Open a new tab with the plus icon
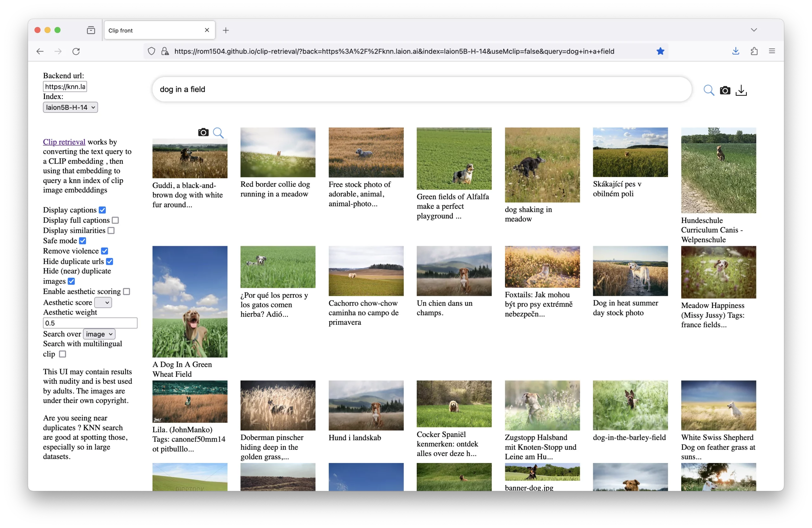 click(226, 30)
